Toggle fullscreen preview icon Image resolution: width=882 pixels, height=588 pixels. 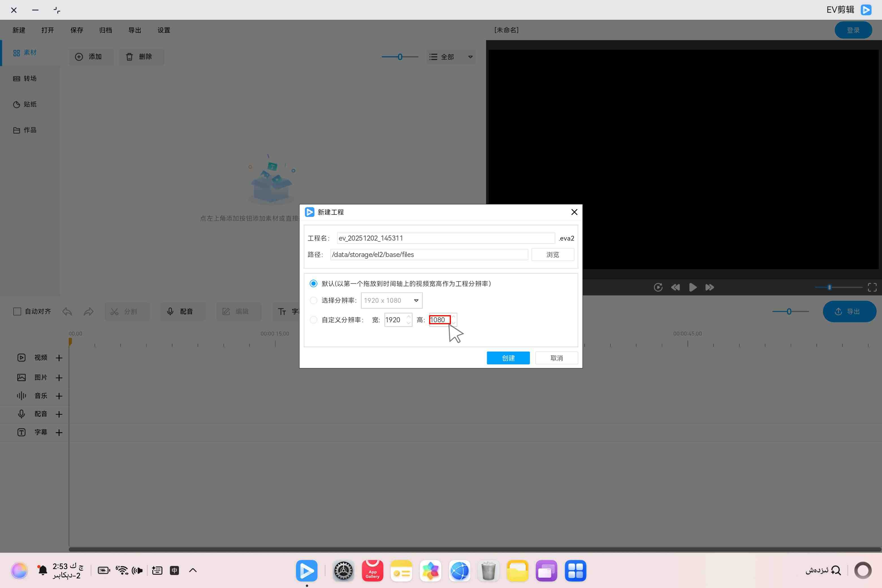872,287
